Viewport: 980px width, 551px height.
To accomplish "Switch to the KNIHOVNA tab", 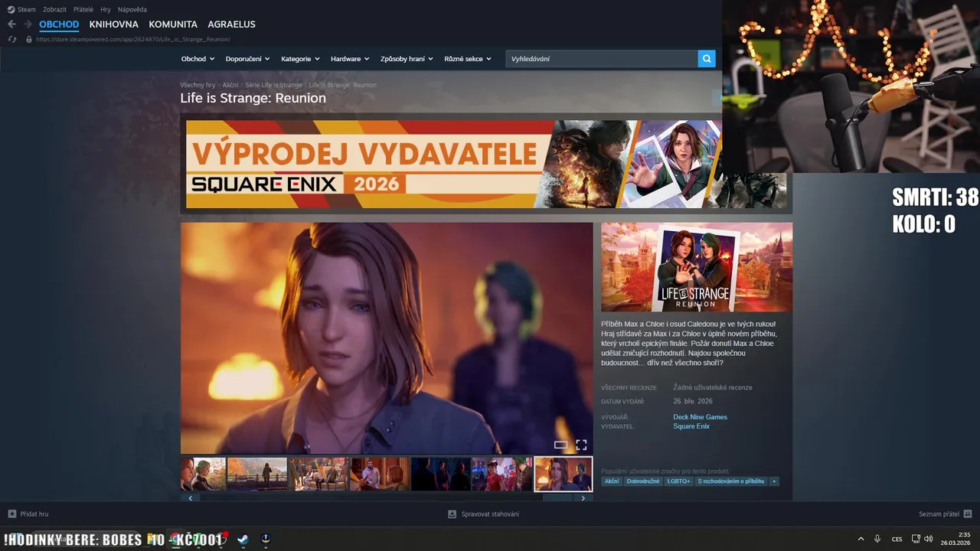I will point(113,24).
